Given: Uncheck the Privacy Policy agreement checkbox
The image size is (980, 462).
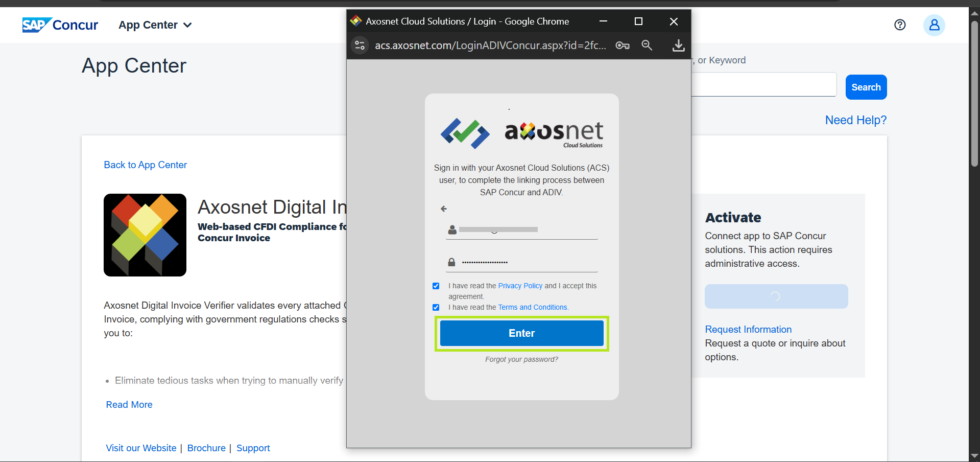Looking at the screenshot, I should point(436,286).
